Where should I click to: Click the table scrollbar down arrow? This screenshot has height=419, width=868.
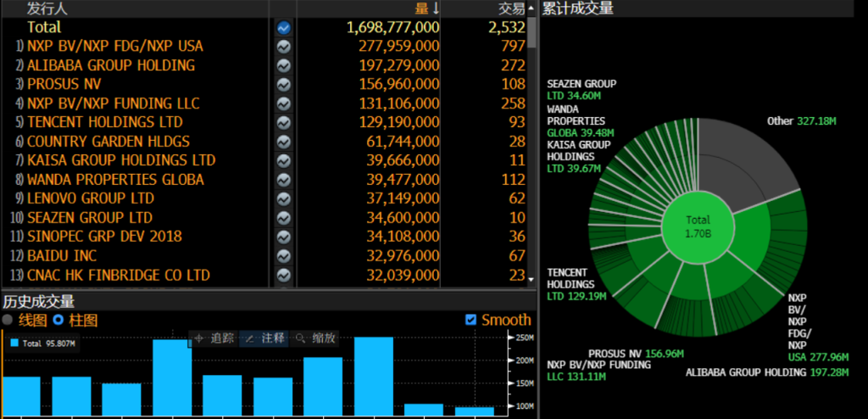pos(531,279)
